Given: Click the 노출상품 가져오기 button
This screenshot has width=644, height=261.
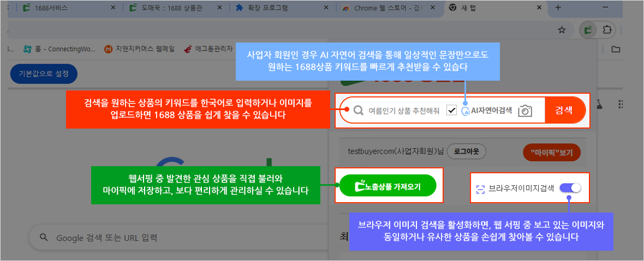Looking at the screenshot, I should click(388, 186).
